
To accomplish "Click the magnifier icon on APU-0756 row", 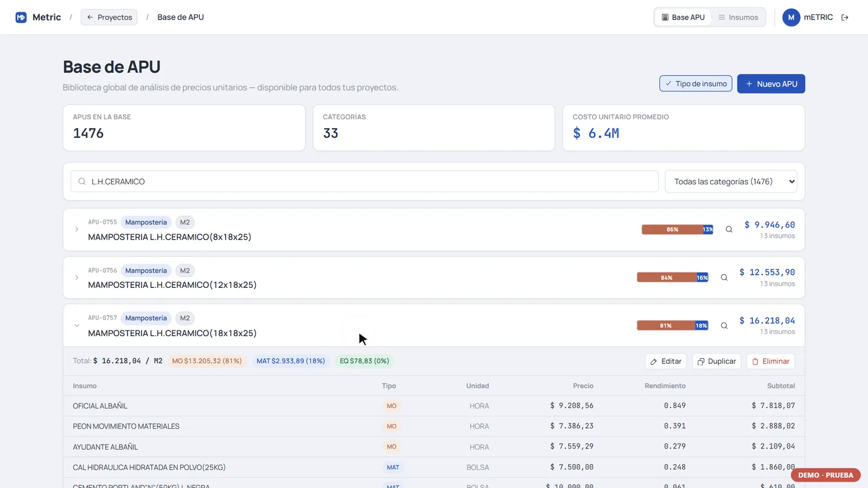I will coord(724,278).
